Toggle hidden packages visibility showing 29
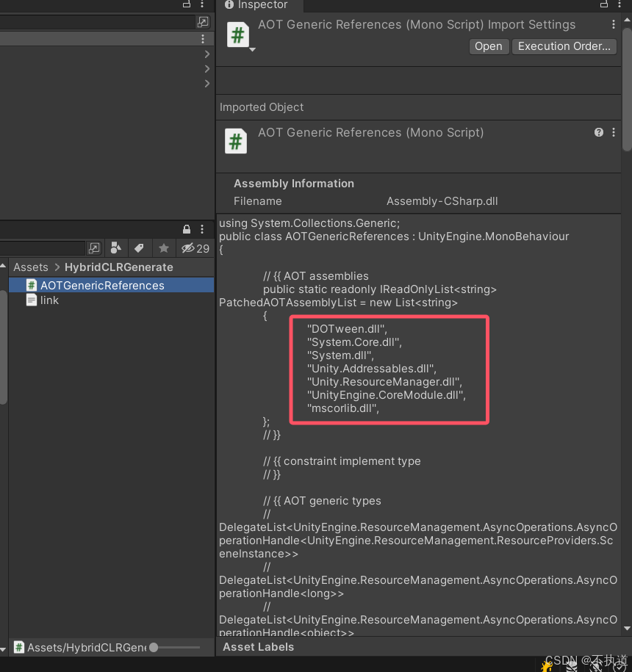This screenshot has height=672, width=632. pos(195,248)
